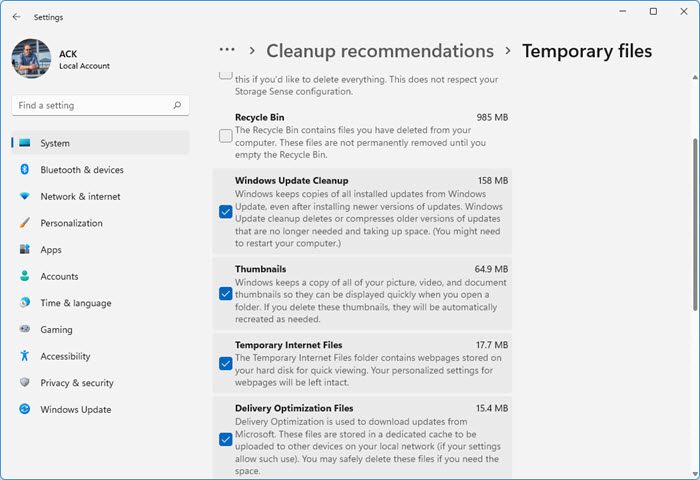Viewport: 700px width, 480px height.
Task: Open Time & language settings
Action: click(76, 303)
